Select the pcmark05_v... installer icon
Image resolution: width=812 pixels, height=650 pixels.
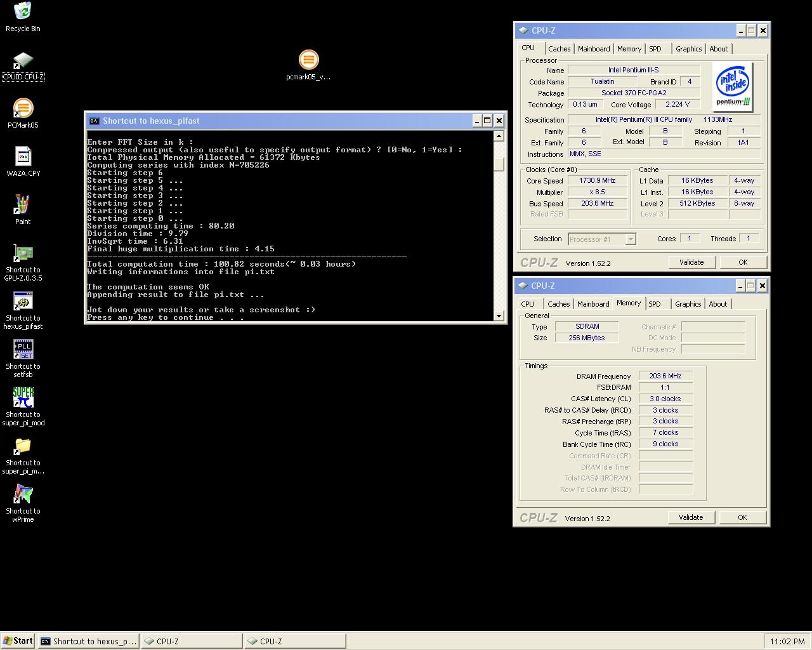pos(308,60)
